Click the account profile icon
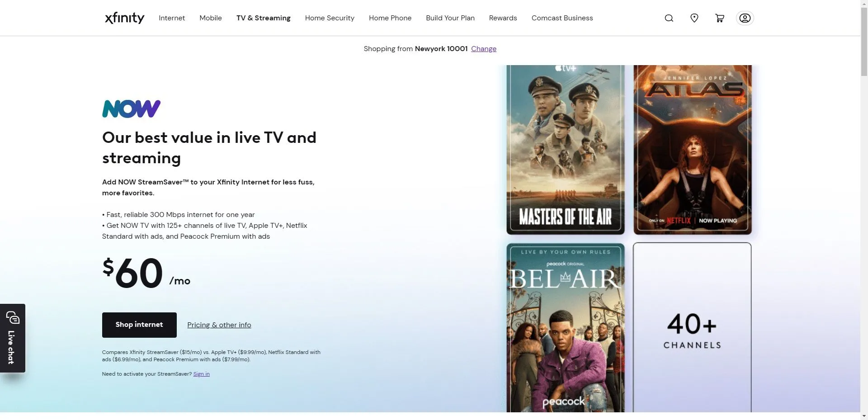The height and width of the screenshot is (420, 868). tap(745, 18)
